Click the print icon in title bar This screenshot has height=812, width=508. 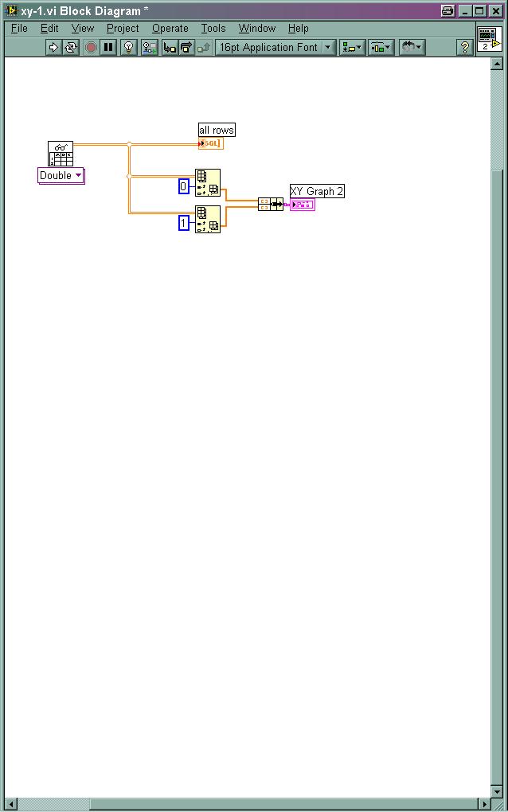pyautogui.click(x=448, y=10)
